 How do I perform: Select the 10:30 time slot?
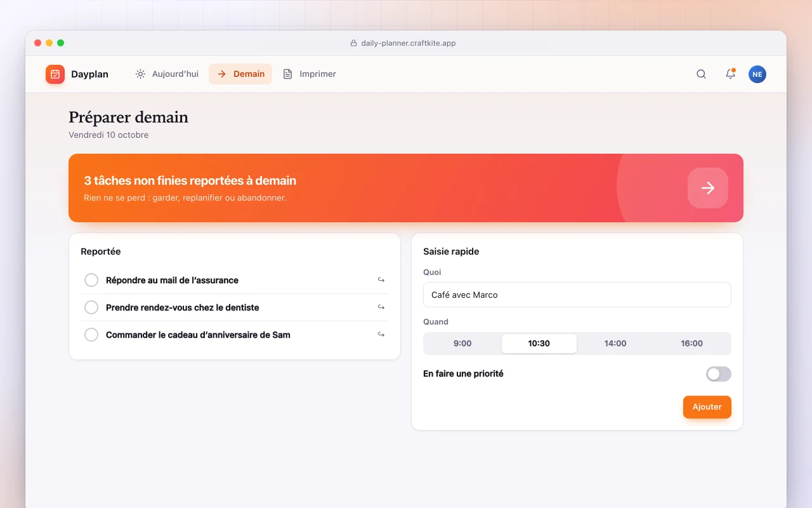(x=539, y=344)
